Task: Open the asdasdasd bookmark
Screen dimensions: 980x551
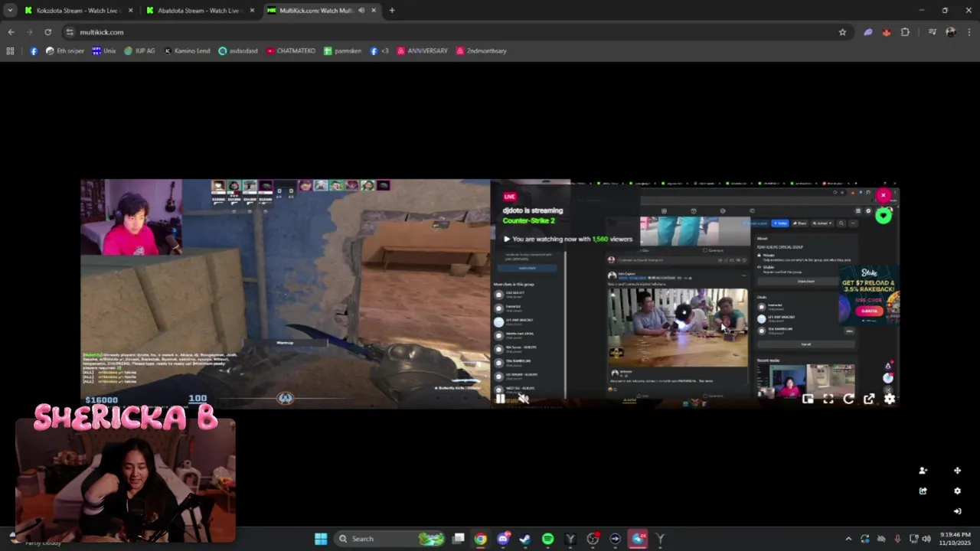Action: point(238,51)
